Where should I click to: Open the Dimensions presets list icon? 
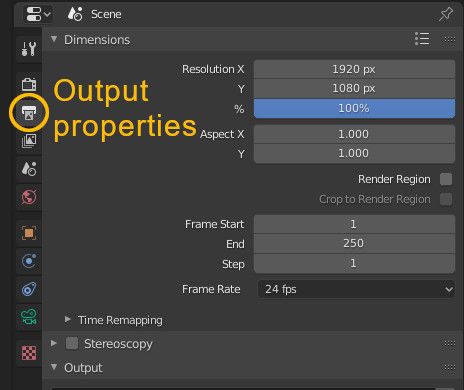point(422,39)
